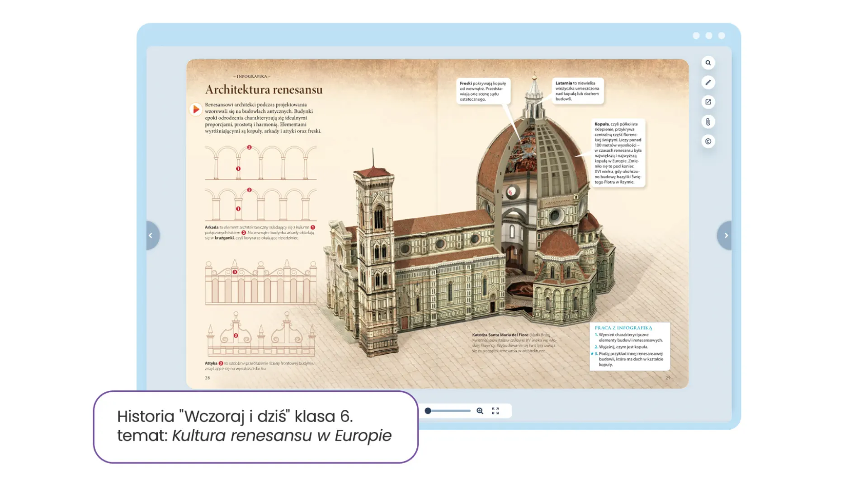Open attachments via the paperclip icon

708,122
